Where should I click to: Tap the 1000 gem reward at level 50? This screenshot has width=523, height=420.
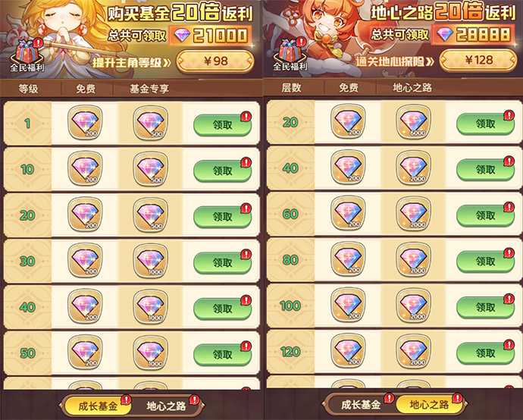tap(150, 353)
